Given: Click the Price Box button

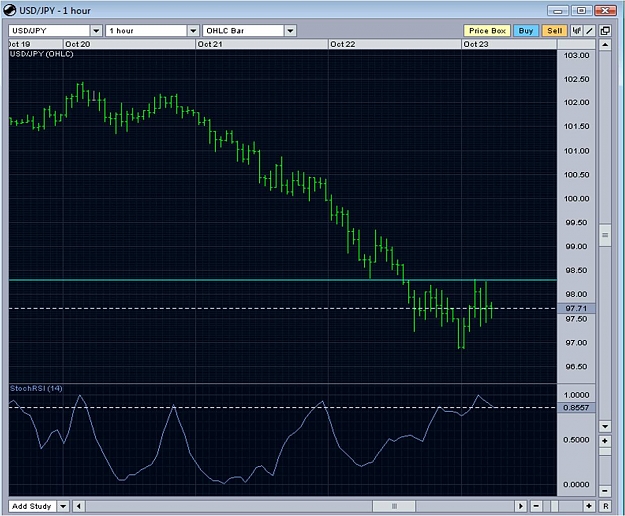Looking at the screenshot, I should (x=487, y=31).
